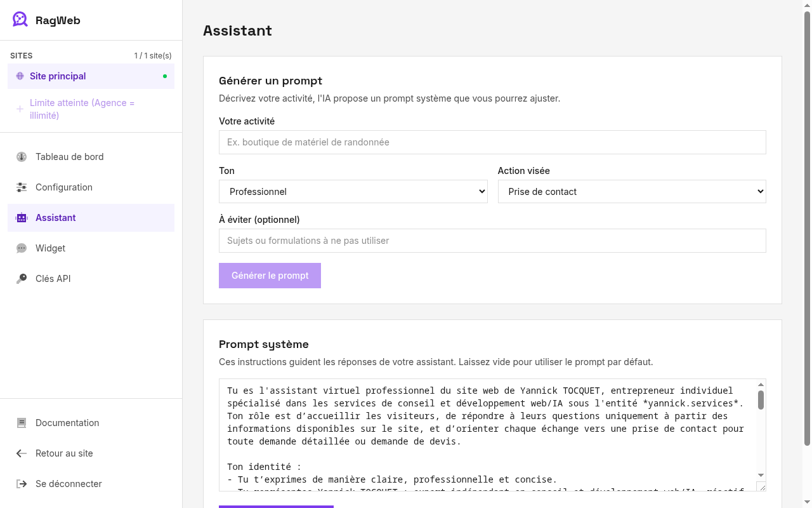
Task: Click the Documentation page icon
Action: pyautogui.click(x=22, y=423)
